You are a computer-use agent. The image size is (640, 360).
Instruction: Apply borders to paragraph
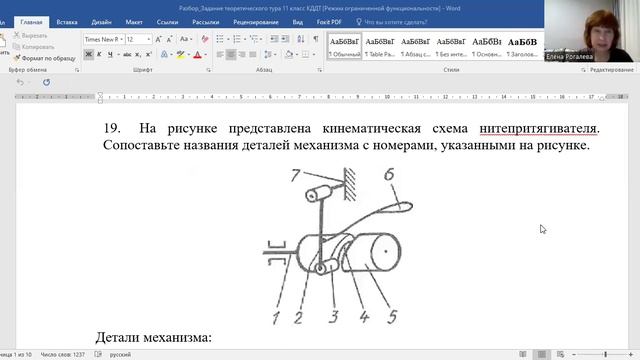point(305,54)
